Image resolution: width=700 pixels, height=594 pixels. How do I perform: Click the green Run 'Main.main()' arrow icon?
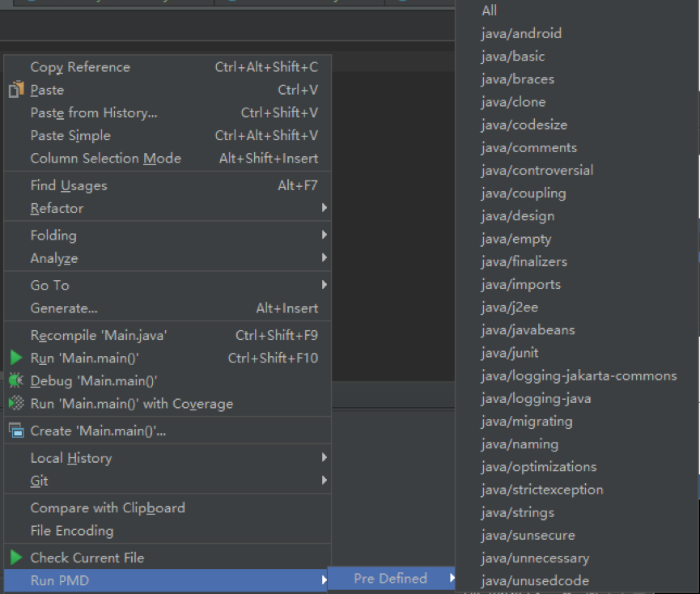(x=16, y=358)
